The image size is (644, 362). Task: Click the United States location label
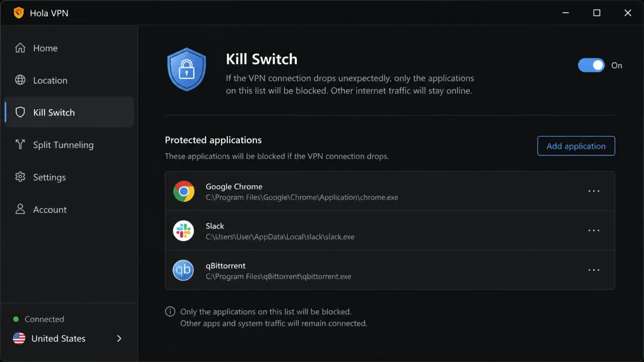coord(58,338)
